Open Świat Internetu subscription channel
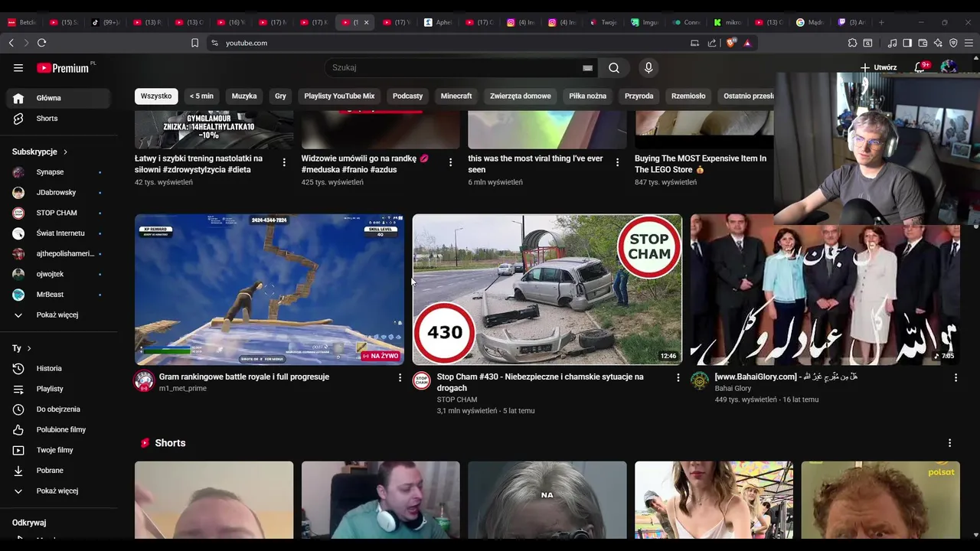This screenshot has height=551, width=980. (59, 233)
